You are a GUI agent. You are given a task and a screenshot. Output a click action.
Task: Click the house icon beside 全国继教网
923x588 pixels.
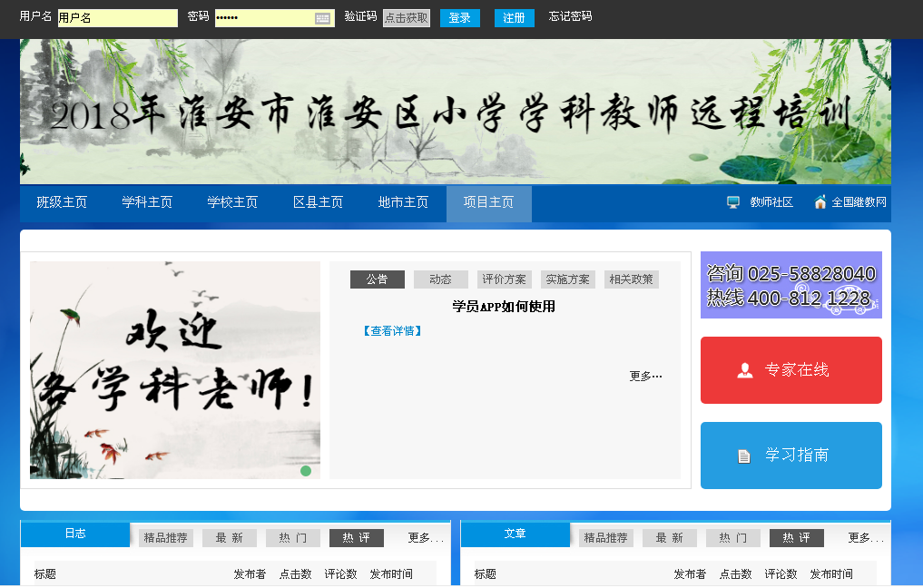[820, 202]
